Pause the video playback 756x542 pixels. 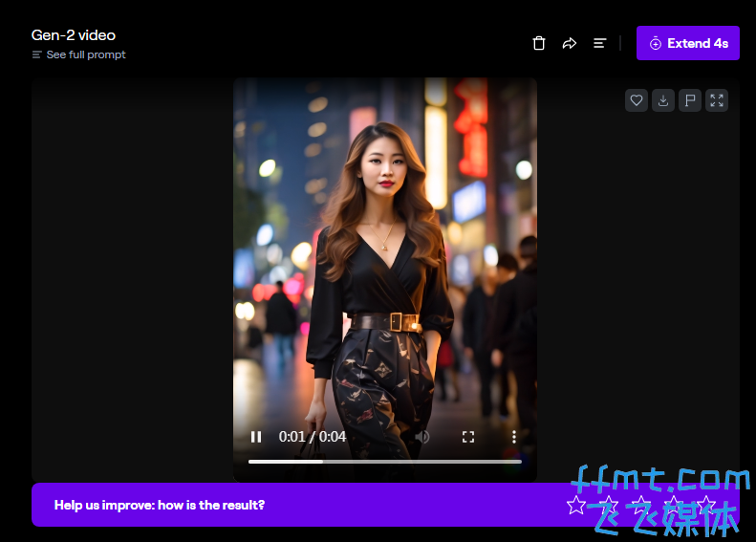[256, 437]
